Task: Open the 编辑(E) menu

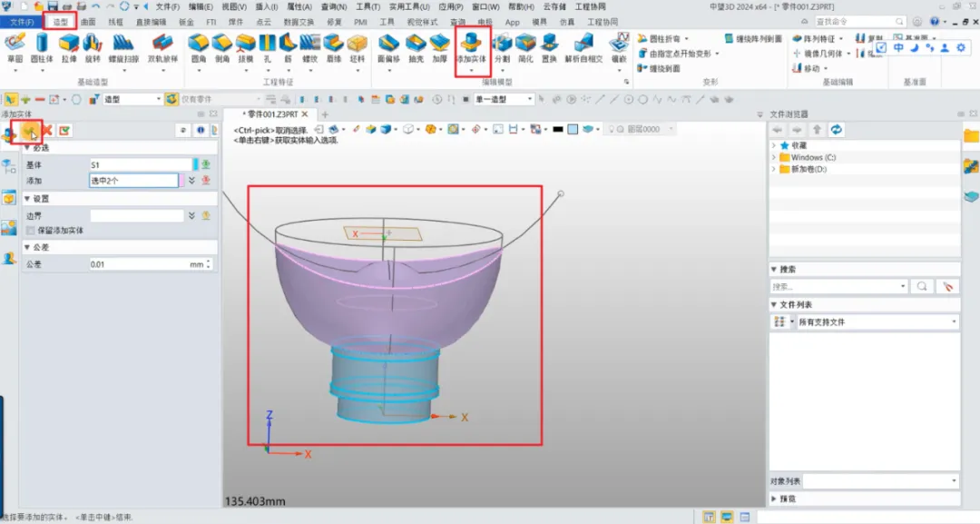Action: click(201, 6)
